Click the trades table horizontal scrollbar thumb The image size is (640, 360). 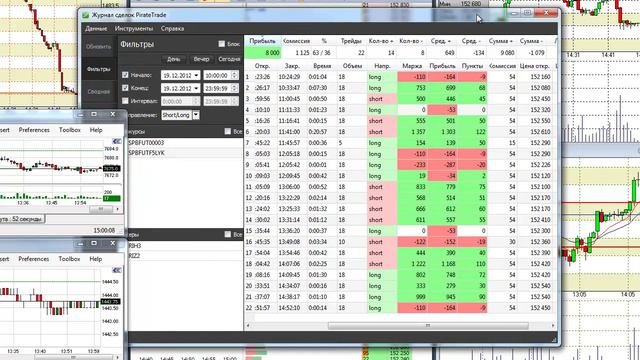(428, 326)
